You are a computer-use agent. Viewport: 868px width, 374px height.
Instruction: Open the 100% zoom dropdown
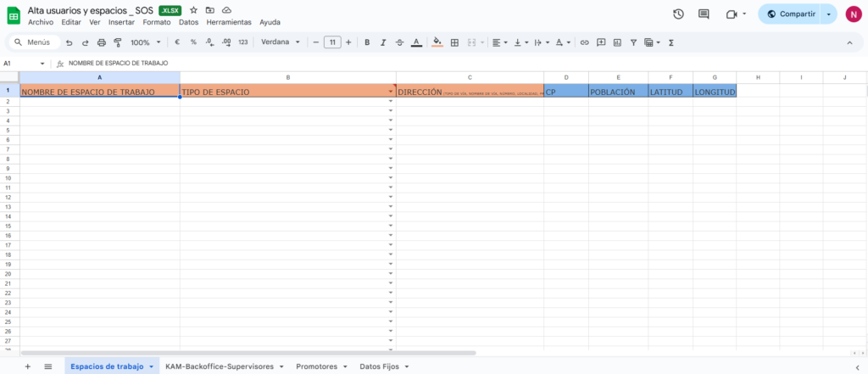145,42
